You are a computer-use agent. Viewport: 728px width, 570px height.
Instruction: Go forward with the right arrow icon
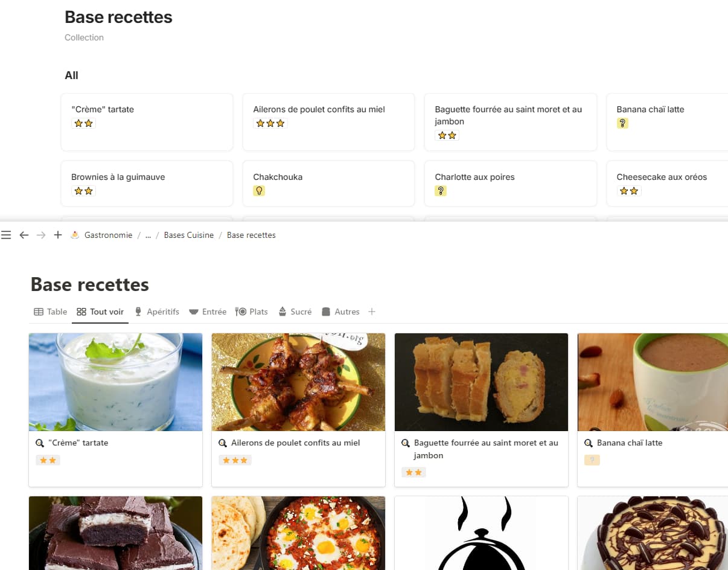41,235
